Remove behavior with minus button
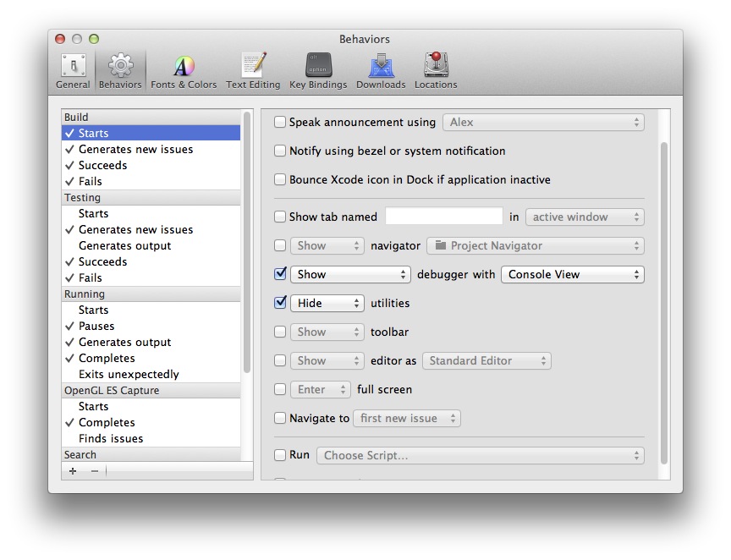731x560 pixels. [x=95, y=471]
